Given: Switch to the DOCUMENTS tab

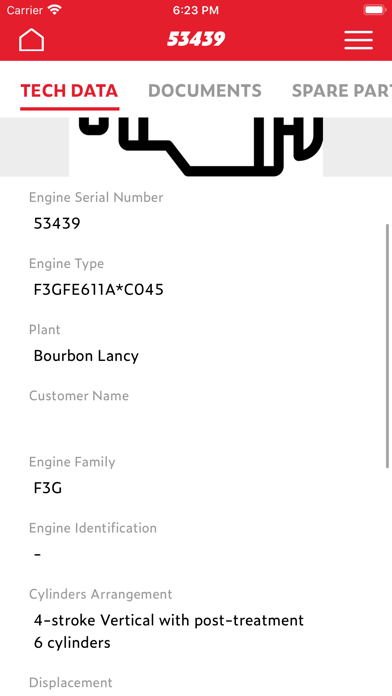Looking at the screenshot, I should coord(205,91).
